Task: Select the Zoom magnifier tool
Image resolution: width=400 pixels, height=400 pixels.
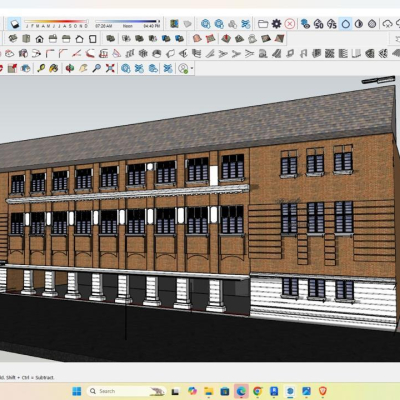Action: coord(96,68)
